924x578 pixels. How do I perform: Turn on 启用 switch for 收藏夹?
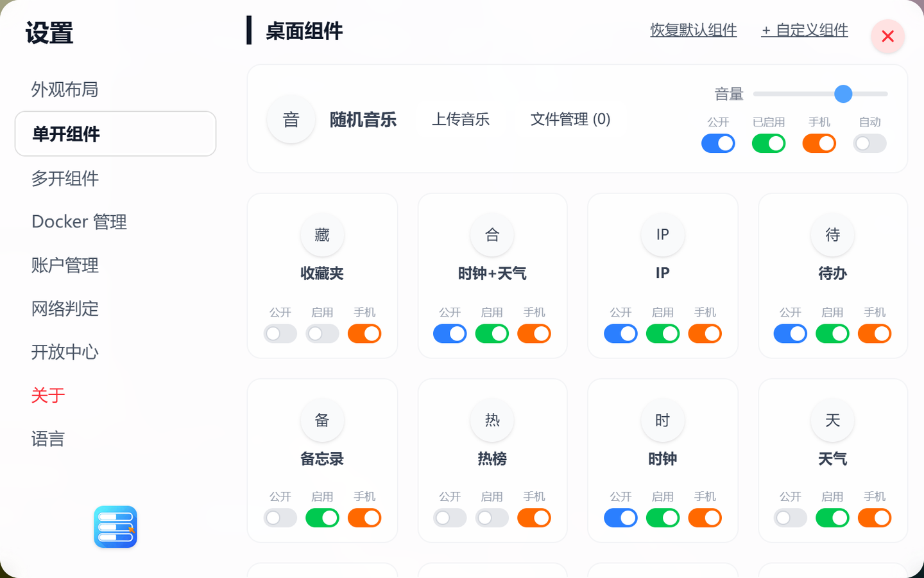(322, 333)
